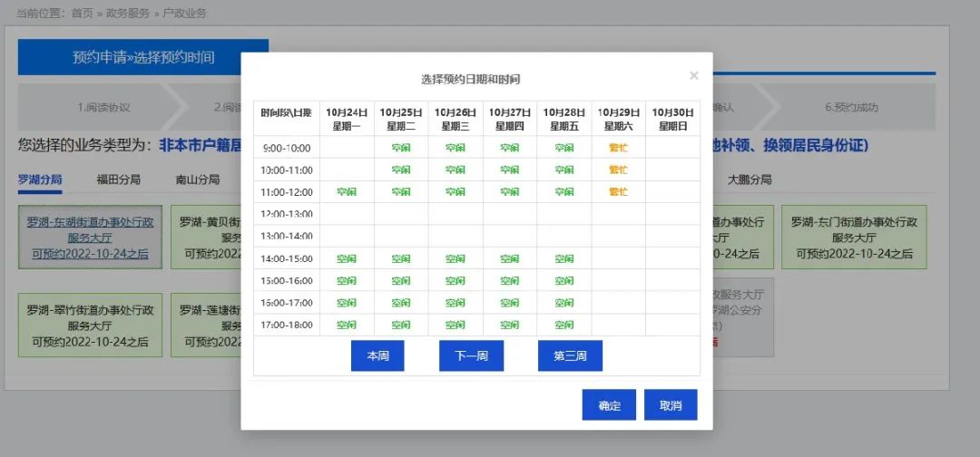Select 空闲 slot 17:00-18:00 on 10月25日
Image resolution: width=980 pixels, height=457 pixels.
401,325
